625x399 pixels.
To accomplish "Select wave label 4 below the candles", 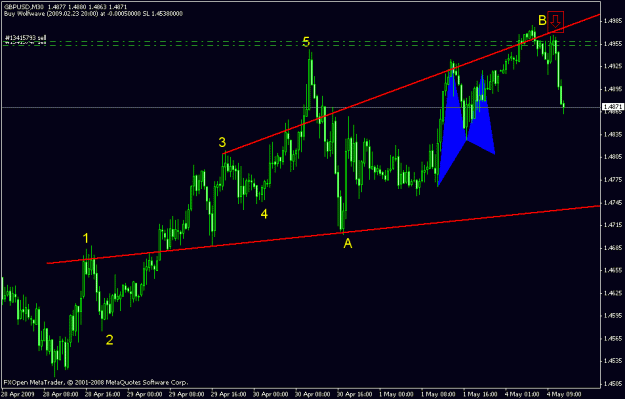I will pyautogui.click(x=264, y=214).
